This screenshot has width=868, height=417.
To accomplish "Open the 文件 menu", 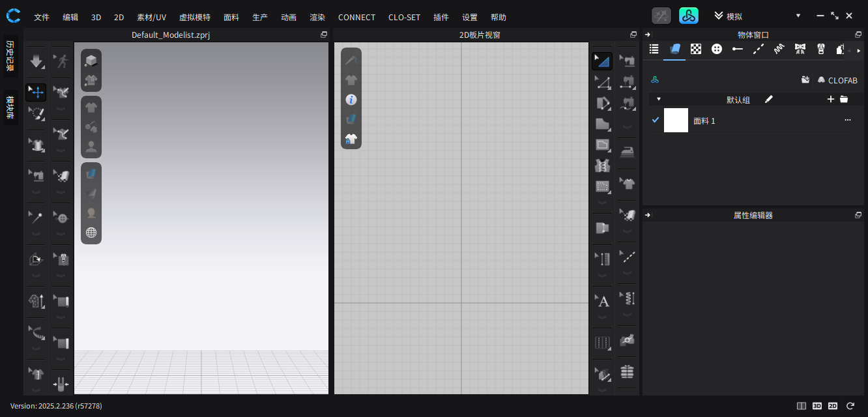I will pos(42,17).
